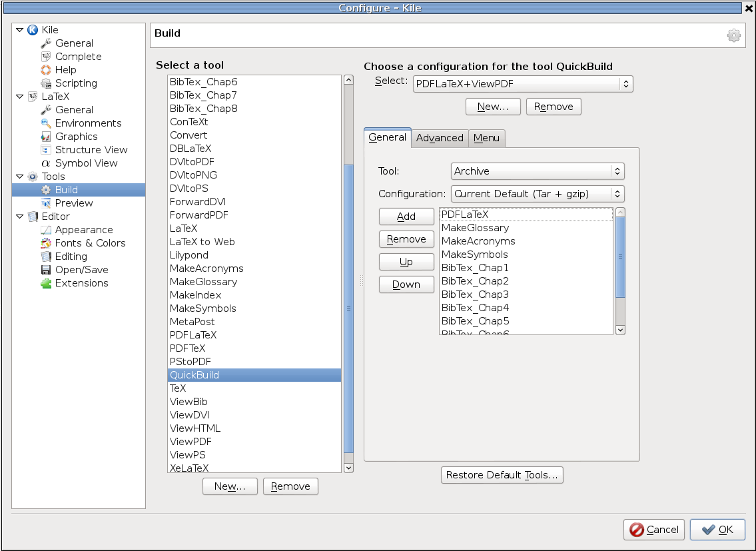The height and width of the screenshot is (551, 756).
Task: Click Remove button beside the sequence list
Action: click(x=406, y=239)
